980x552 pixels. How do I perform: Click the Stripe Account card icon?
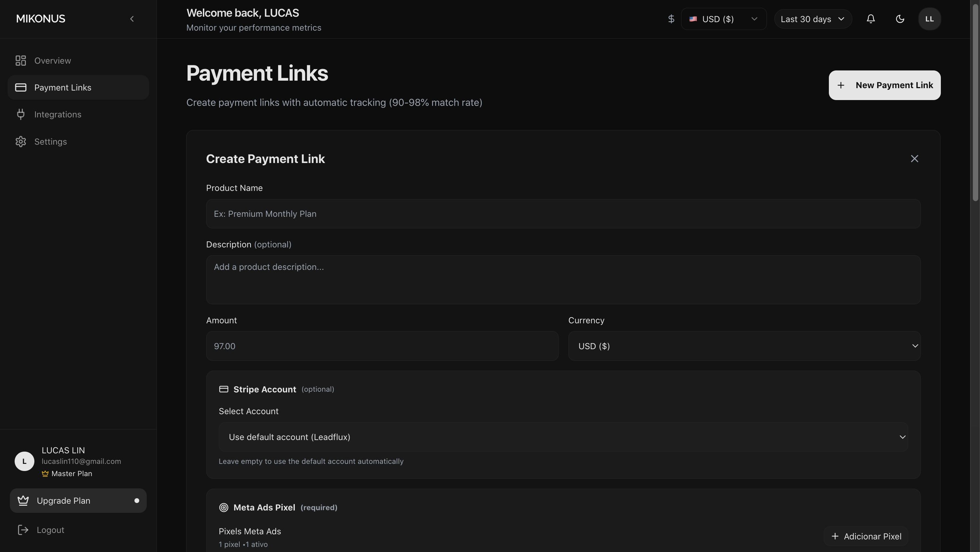tap(224, 389)
